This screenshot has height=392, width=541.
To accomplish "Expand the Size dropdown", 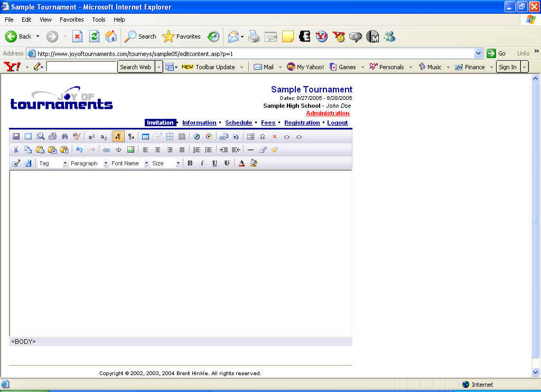I will pyautogui.click(x=178, y=164).
